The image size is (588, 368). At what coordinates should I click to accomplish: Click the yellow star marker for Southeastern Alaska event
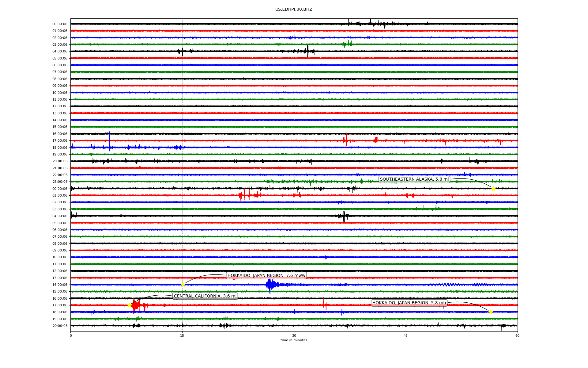coord(493,189)
